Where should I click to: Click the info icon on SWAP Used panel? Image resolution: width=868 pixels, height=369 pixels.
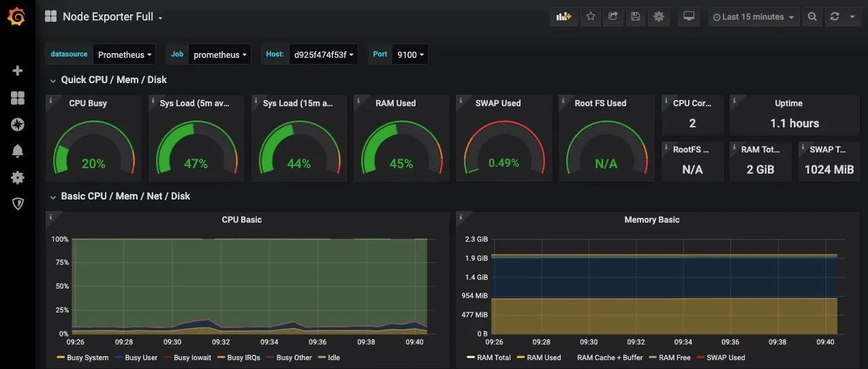pyautogui.click(x=461, y=100)
